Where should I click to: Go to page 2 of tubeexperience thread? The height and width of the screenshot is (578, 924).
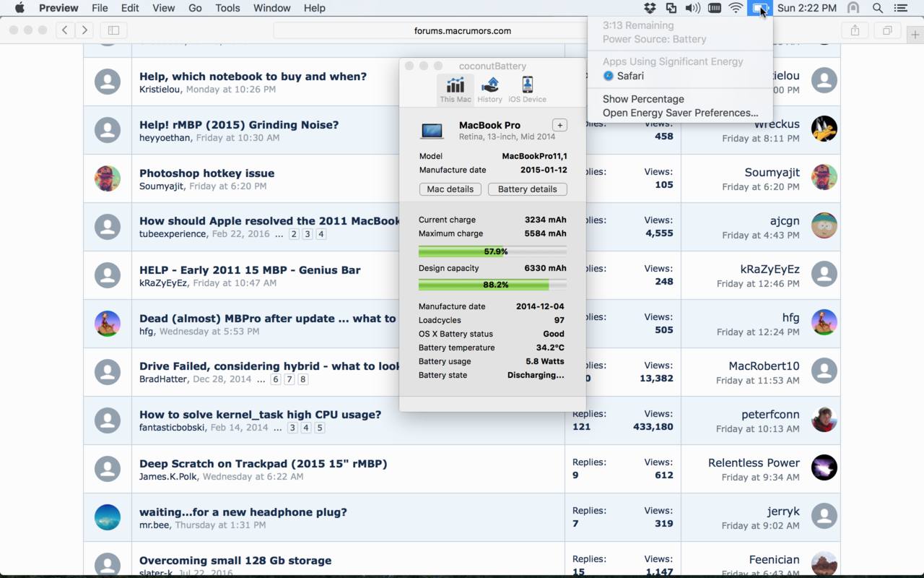tap(294, 234)
